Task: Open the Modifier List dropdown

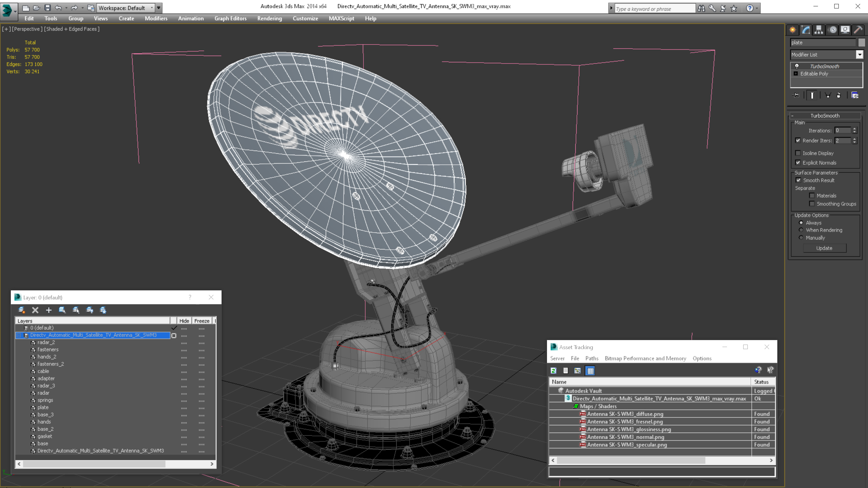Action: coord(860,55)
